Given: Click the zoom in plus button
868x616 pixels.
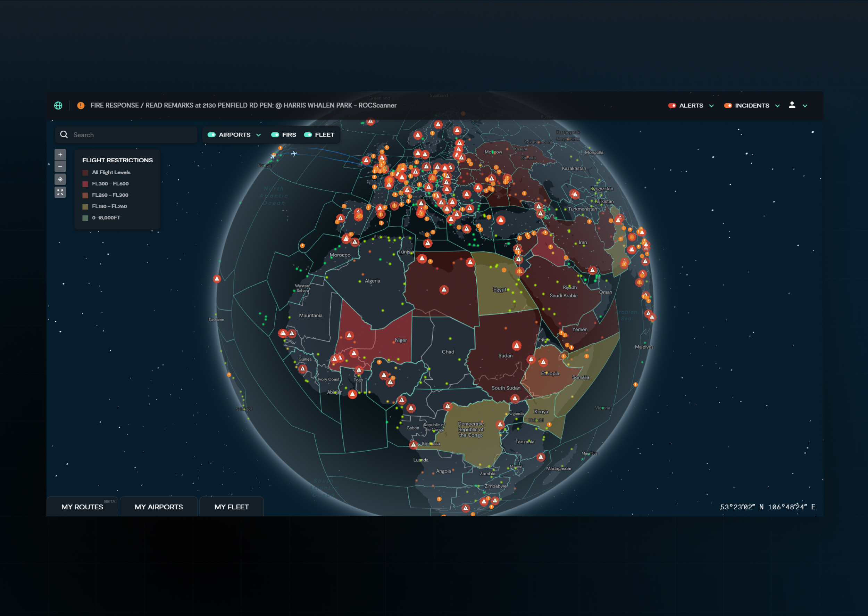Looking at the screenshot, I should click(x=60, y=154).
